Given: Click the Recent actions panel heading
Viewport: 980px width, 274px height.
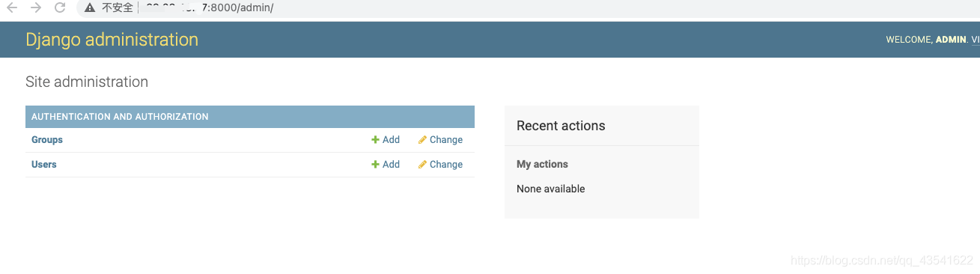Looking at the screenshot, I should tap(561, 126).
